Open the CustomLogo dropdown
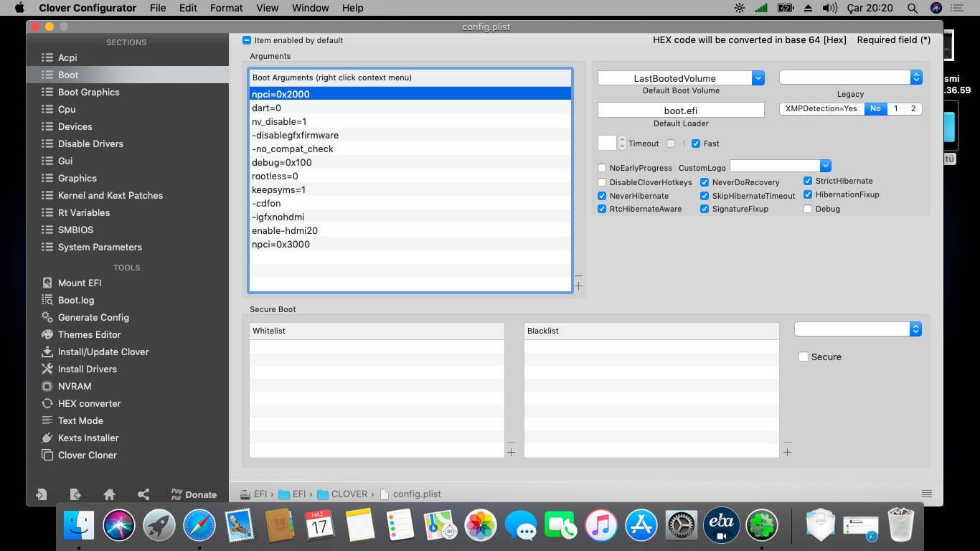 (825, 166)
